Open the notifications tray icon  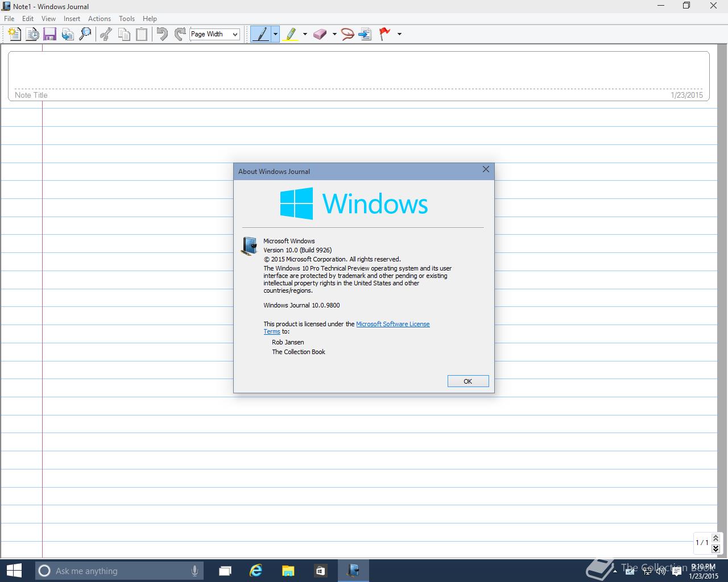[x=676, y=571]
